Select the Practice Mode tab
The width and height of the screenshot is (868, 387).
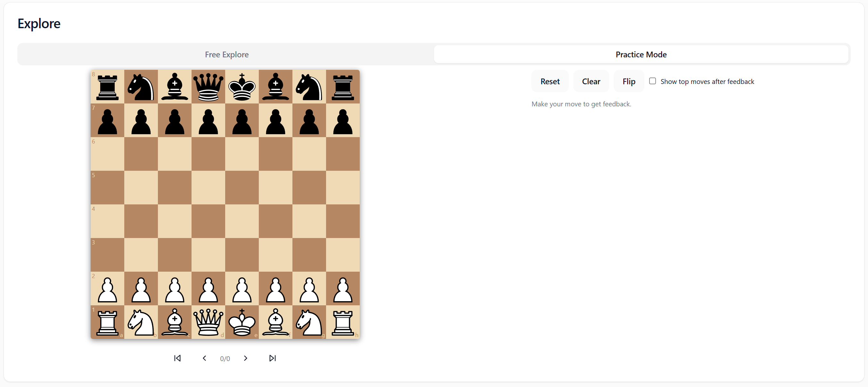[641, 54]
